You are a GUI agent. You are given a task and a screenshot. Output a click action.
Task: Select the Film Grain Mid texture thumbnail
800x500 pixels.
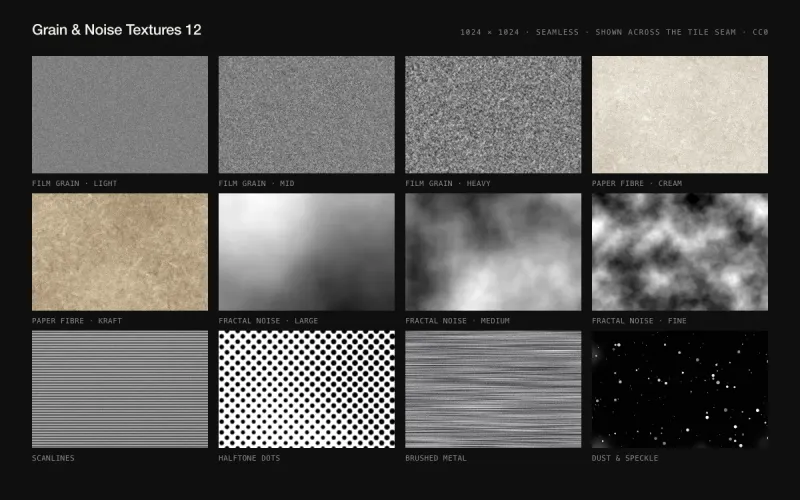(307, 114)
